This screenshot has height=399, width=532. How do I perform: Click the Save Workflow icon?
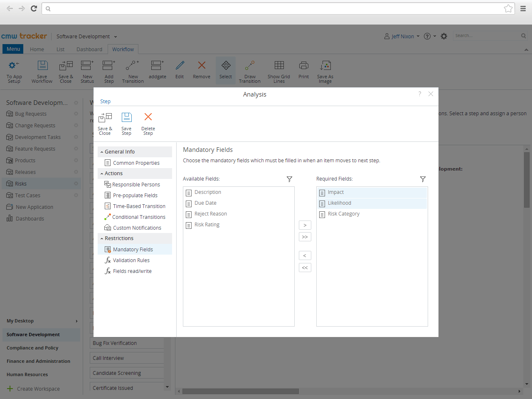42,71
